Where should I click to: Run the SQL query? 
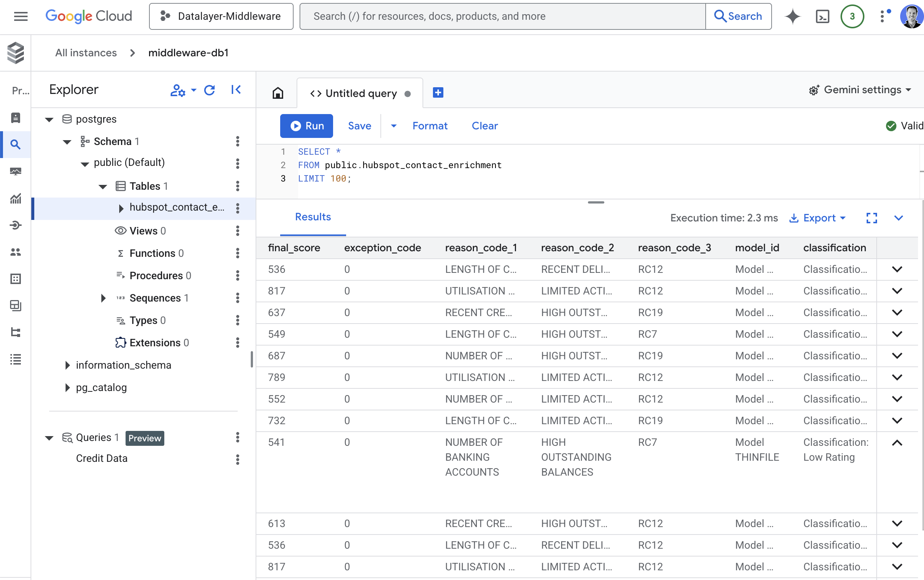[306, 126]
